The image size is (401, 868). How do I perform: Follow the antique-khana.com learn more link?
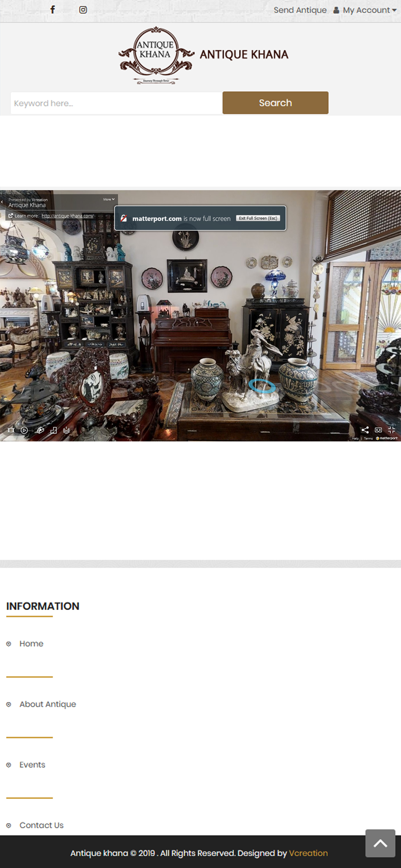tap(67, 216)
